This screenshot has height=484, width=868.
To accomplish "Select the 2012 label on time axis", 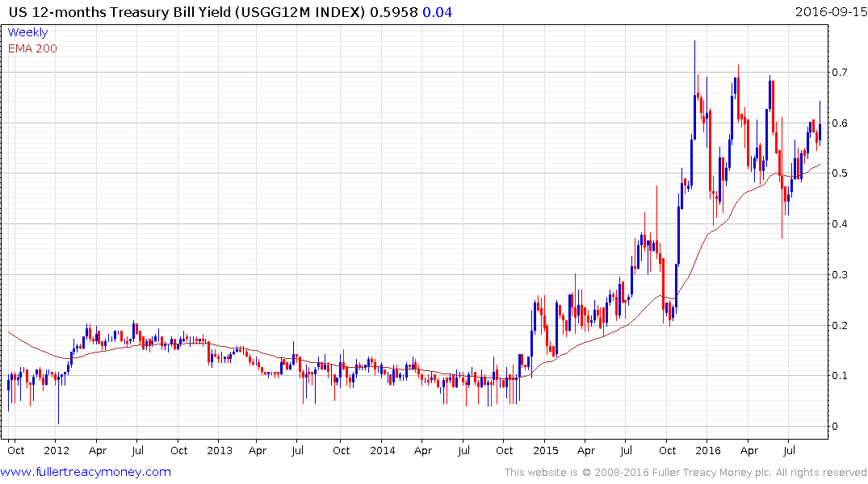I will point(57,450).
